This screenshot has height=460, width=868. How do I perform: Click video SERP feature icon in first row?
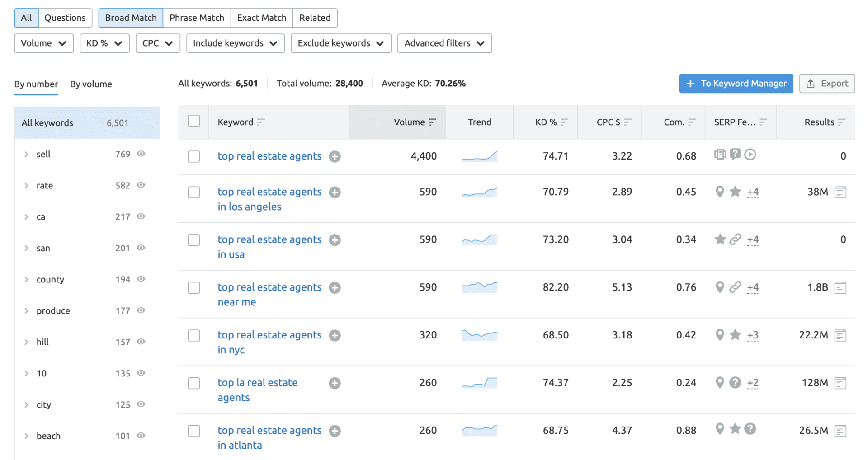750,155
